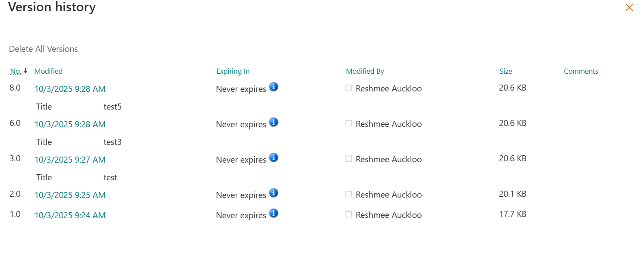Image resolution: width=644 pixels, height=267 pixels.
Task: Click version 2.0 modified timestamp link
Action: (x=70, y=195)
